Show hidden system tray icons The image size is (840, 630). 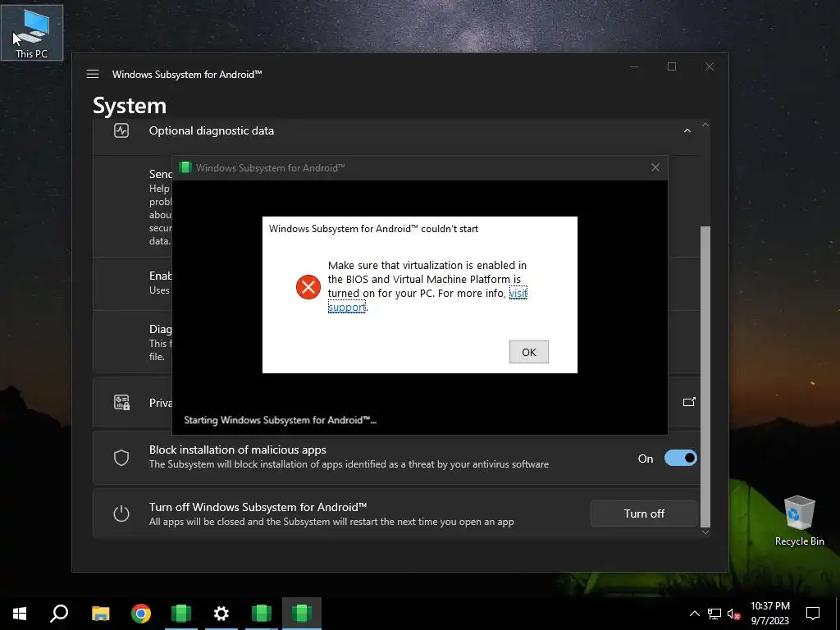tap(694, 614)
